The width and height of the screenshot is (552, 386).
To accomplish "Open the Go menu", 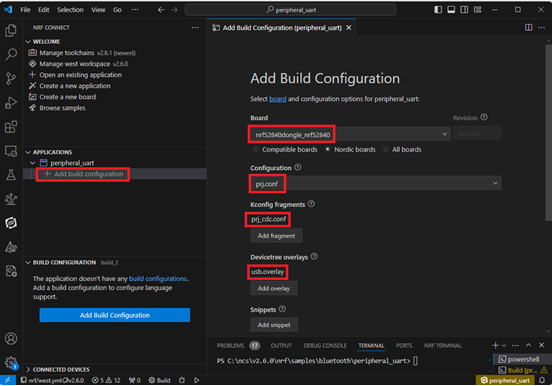I will 117,10.
